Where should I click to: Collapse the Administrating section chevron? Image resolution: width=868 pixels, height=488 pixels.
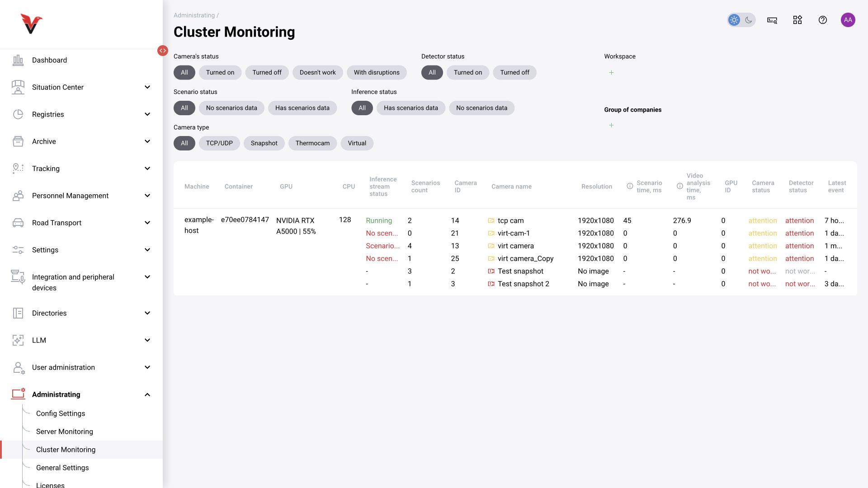click(147, 394)
